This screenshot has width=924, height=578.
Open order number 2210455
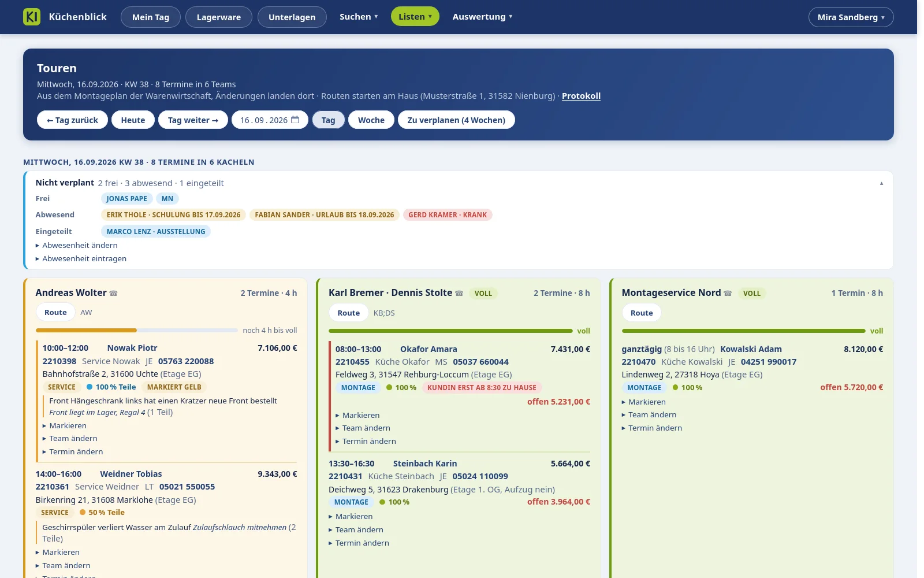(x=352, y=362)
